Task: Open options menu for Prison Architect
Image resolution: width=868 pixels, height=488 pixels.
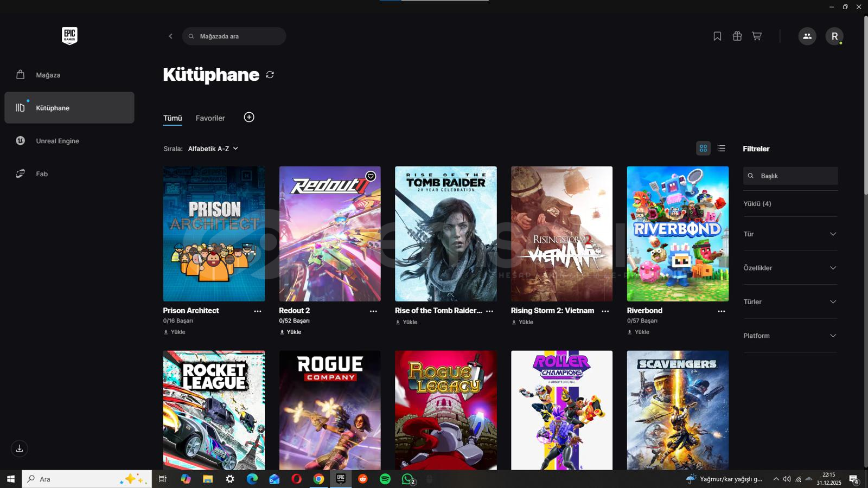Action: tap(258, 311)
